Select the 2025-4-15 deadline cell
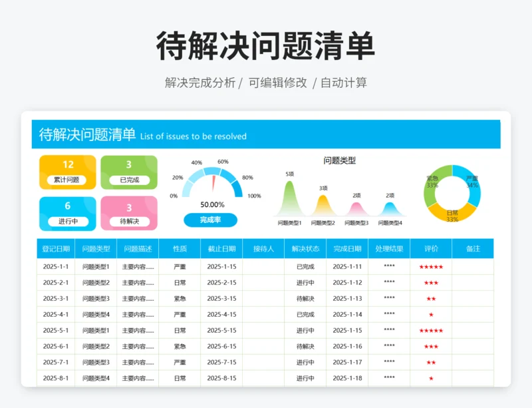Image resolution: width=532 pixels, height=408 pixels. [x=221, y=315]
